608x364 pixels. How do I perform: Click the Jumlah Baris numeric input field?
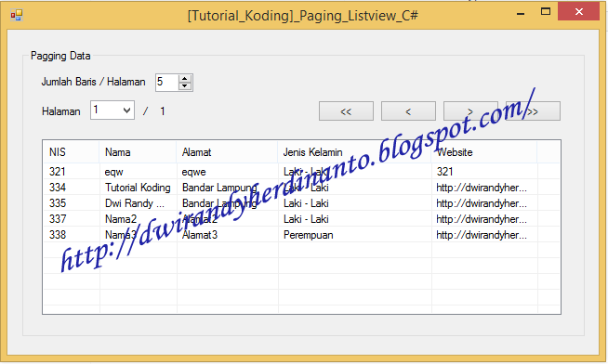167,83
